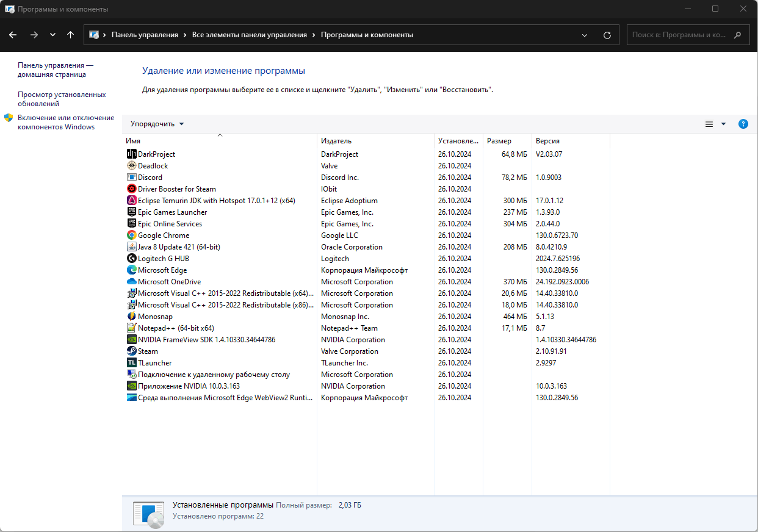The image size is (758, 532).
Task: Expand chevron after Панель управления breadcrumb
Action: pyautogui.click(x=185, y=35)
